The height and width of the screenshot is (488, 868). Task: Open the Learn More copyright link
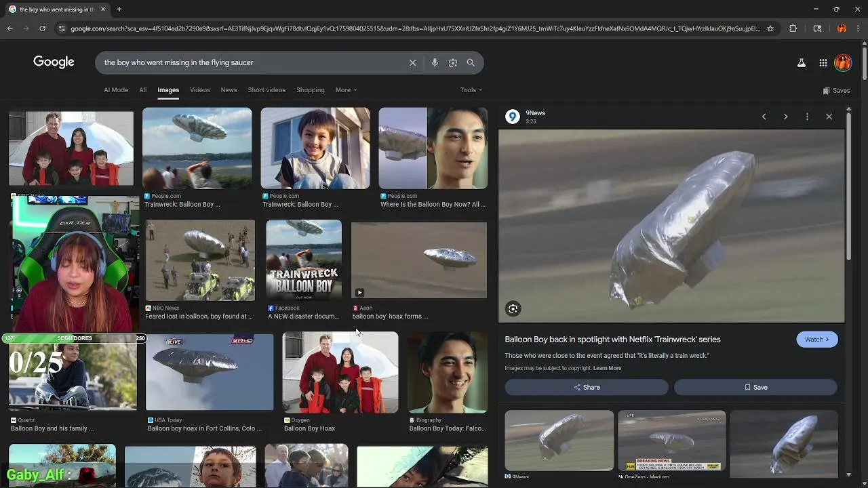[607, 368]
